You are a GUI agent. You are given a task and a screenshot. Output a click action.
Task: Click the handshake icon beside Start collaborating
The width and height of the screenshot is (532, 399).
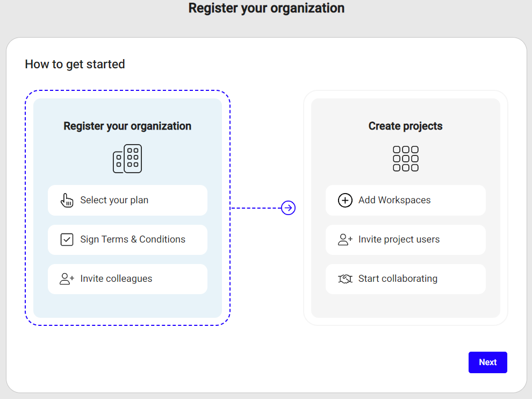pyautogui.click(x=345, y=279)
